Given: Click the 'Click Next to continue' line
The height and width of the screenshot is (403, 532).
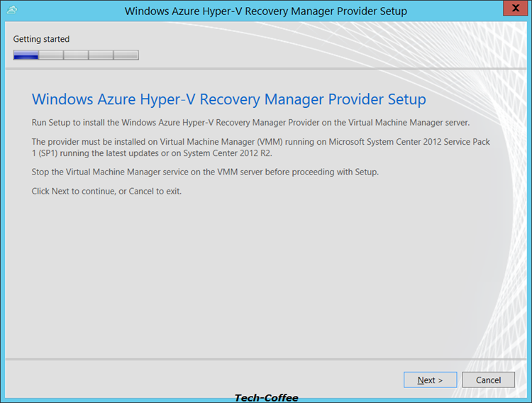Looking at the screenshot, I should tap(106, 191).
